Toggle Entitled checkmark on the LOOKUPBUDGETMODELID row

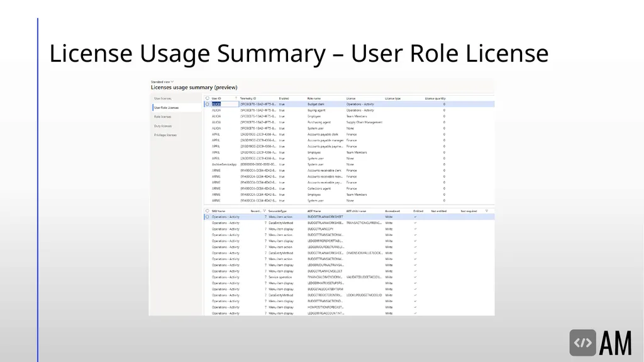[415, 295]
